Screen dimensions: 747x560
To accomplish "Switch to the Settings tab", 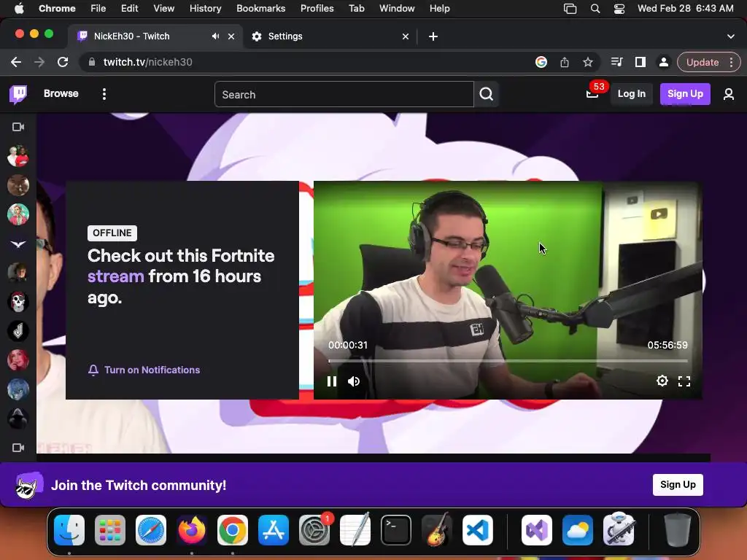I will tap(330, 36).
